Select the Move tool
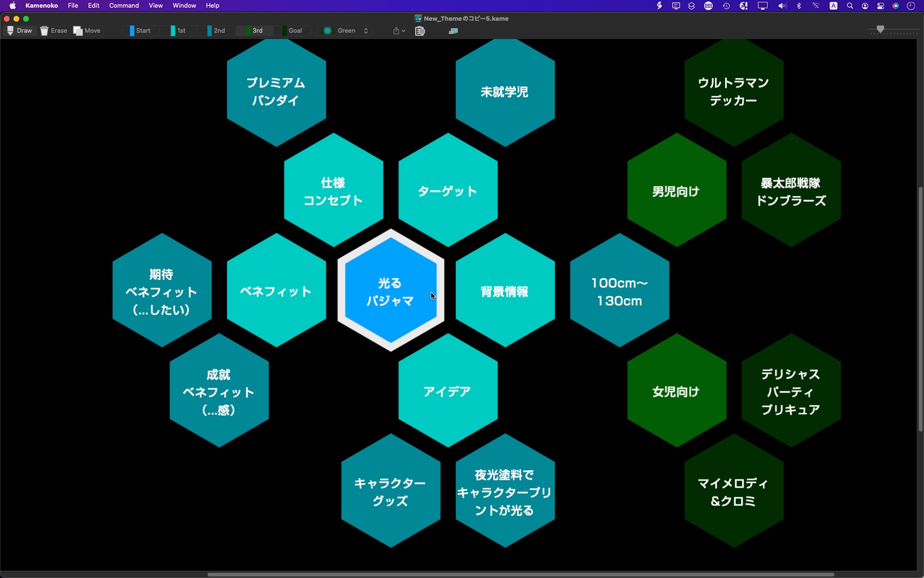This screenshot has height=578, width=924. click(x=87, y=30)
